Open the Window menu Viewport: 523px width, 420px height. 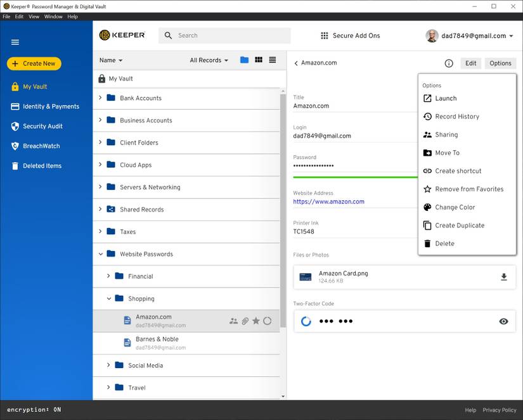(x=53, y=16)
